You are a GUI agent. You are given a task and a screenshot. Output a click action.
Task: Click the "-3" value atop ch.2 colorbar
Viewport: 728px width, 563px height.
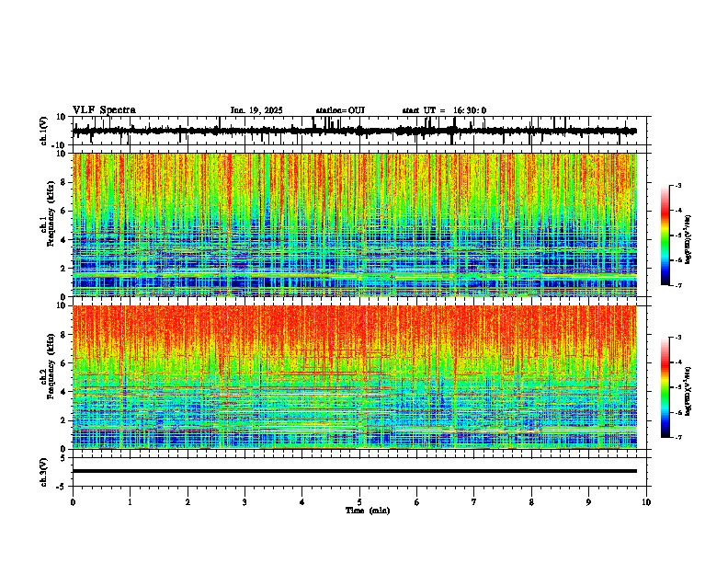(x=678, y=338)
